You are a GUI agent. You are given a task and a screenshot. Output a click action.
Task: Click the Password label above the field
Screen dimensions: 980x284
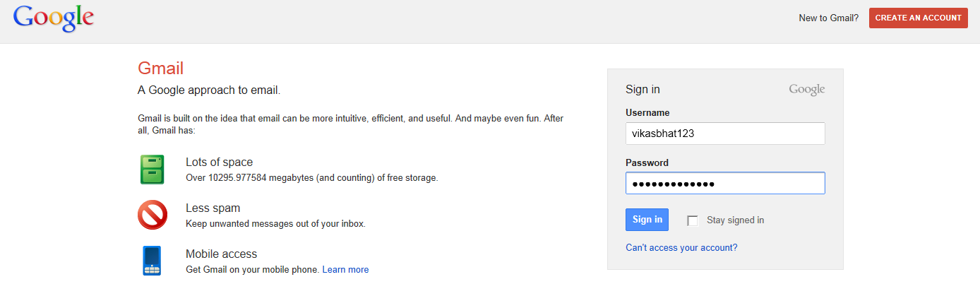tap(647, 163)
